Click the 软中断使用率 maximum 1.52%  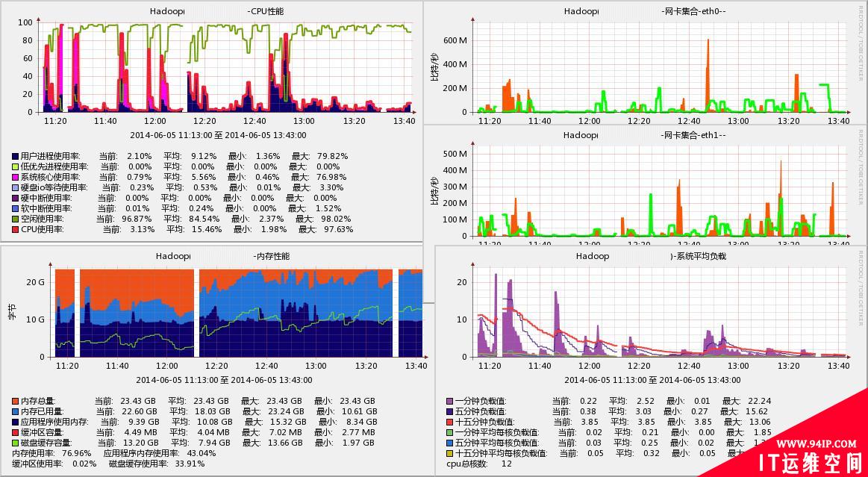329,208
